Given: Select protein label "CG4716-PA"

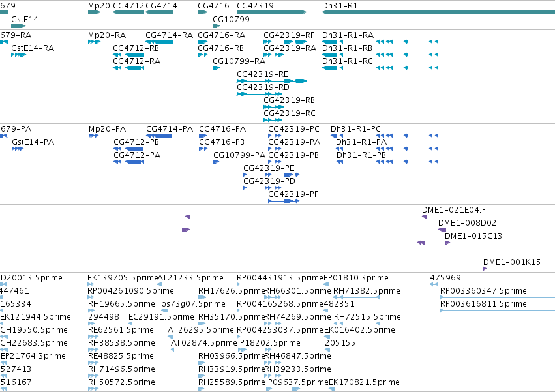Looking at the screenshot, I should coord(222,129).
